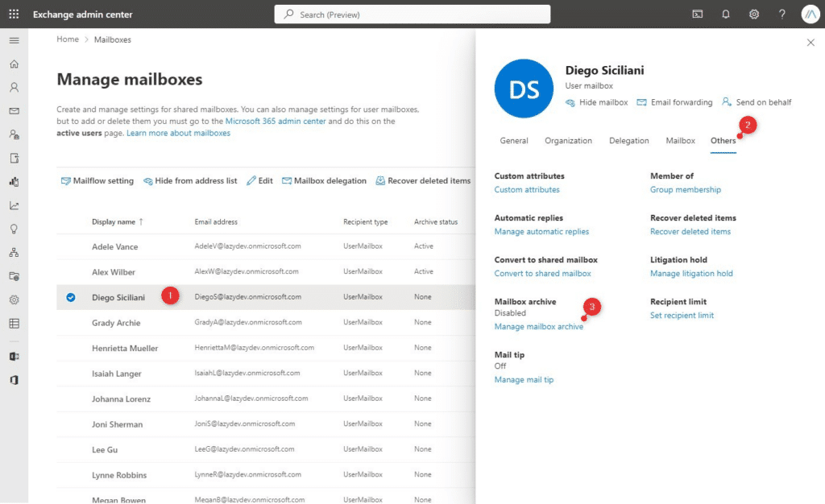The height and width of the screenshot is (504, 825).
Task: Click Hide mailbox in details panel
Action: click(x=597, y=102)
